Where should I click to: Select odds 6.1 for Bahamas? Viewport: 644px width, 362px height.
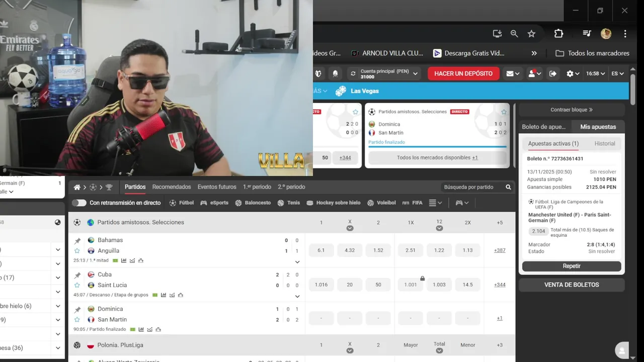(321, 250)
